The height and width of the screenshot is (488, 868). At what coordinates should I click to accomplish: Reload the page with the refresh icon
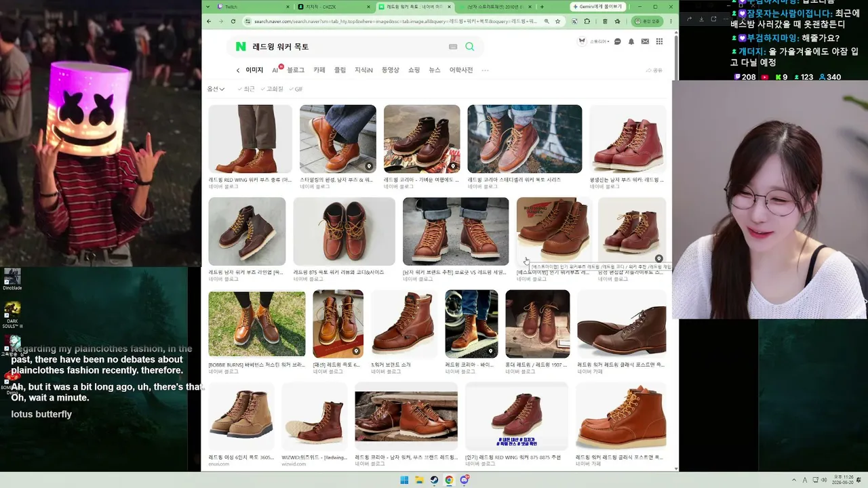click(x=233, y=21)
